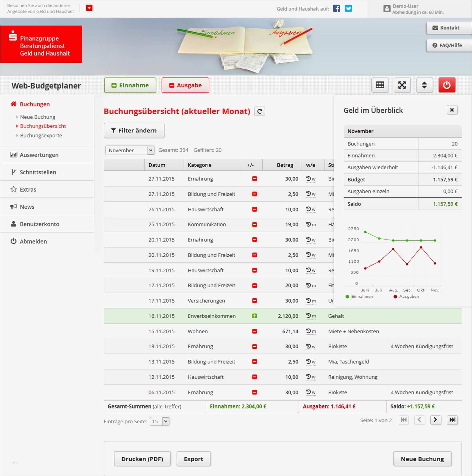Open Filter ändern

pos(134,131)
